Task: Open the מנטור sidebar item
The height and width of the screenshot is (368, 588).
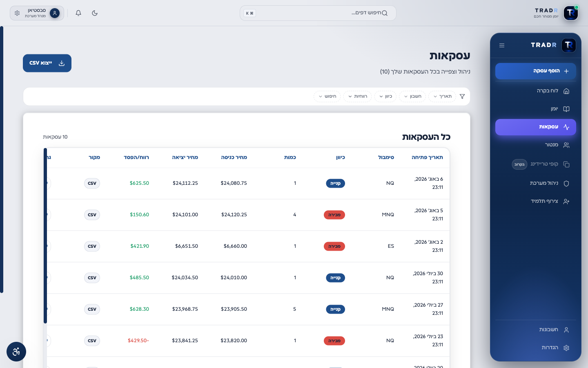Action: 536,145
